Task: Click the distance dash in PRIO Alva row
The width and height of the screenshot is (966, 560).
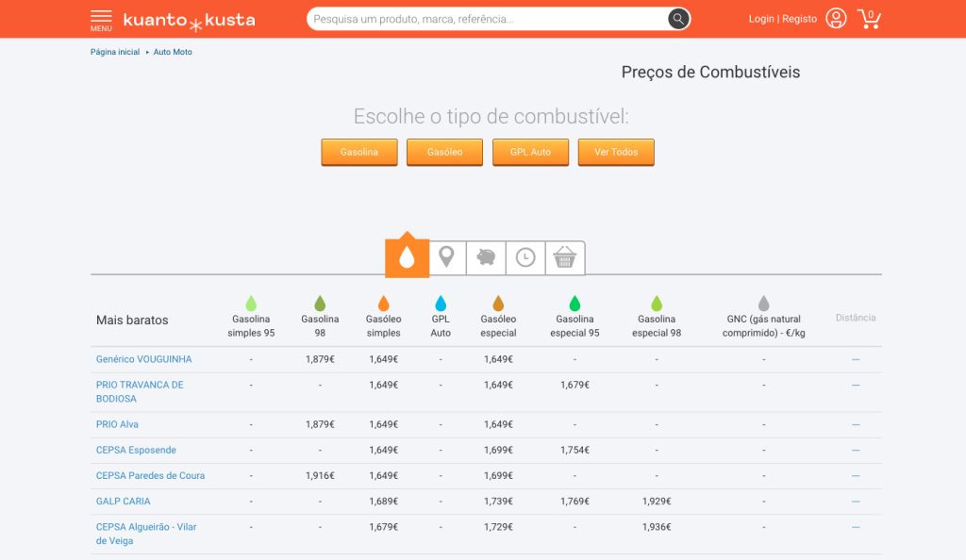Action: [856, 424]
